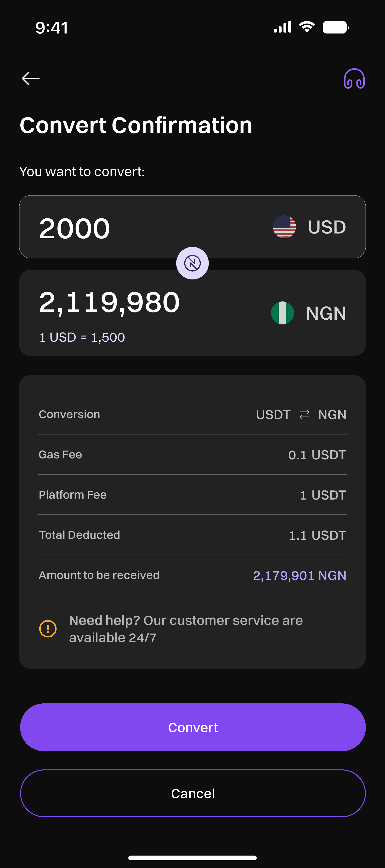This screenshot has width=385, height=868.
Task: Click the US flag icon
Action: click(x=284, y=227)
